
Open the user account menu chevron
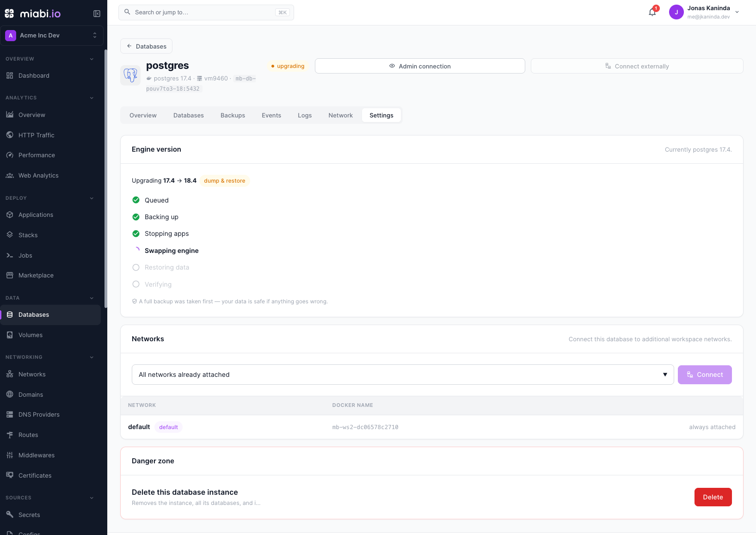[737, 12]
